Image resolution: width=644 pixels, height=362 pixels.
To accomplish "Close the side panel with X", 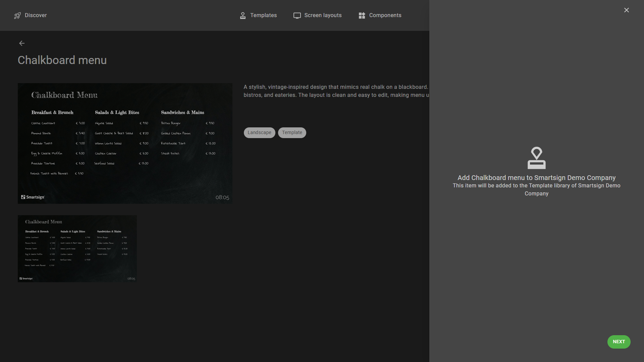I will 626,10.
